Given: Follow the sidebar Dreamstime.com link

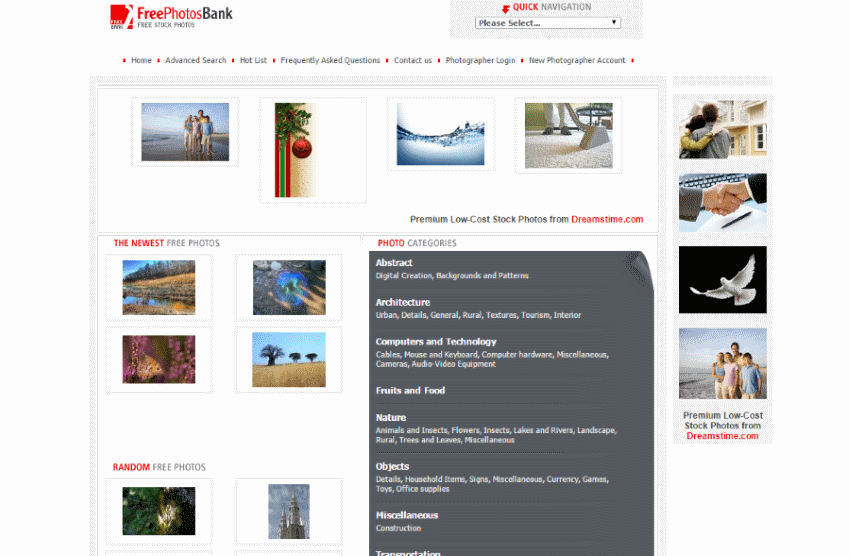Looking at the screenshot, I should click(723, 436).
